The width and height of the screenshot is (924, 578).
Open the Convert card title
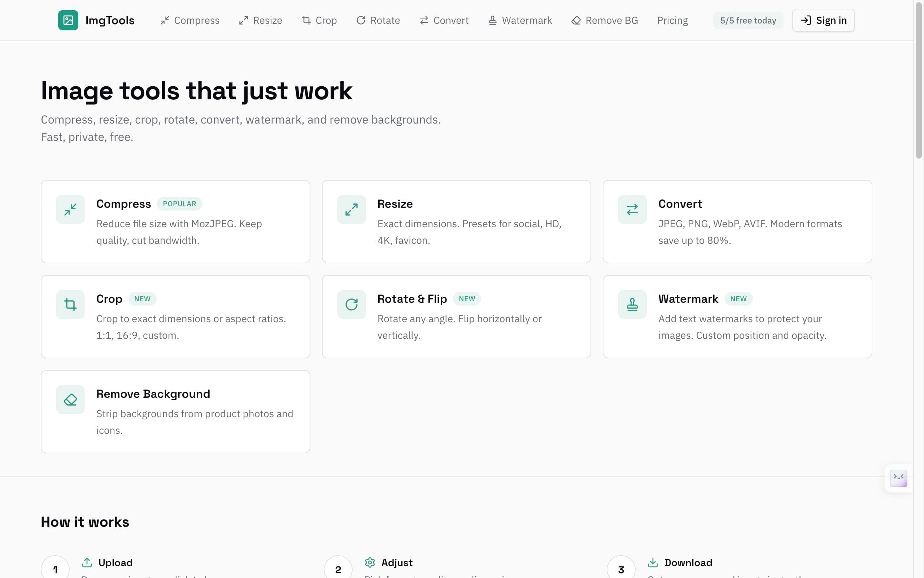coord(680,204)
